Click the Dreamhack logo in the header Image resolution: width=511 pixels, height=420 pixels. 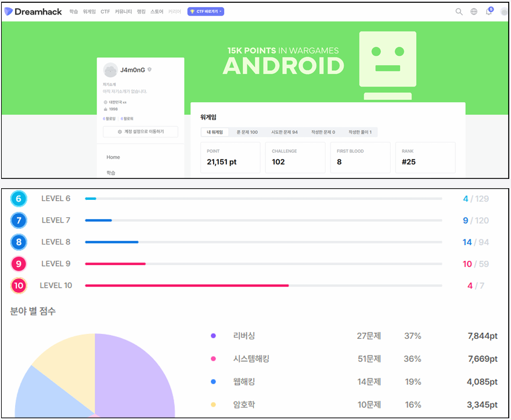34,12
